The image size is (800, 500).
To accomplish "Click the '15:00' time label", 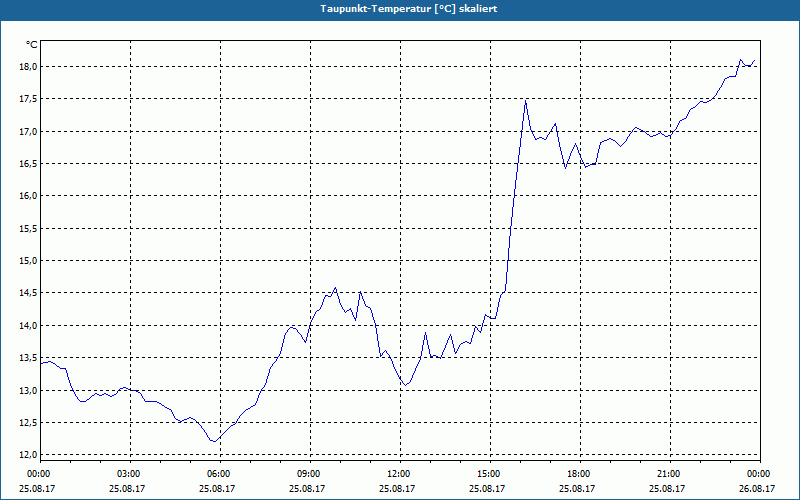I will [x=487, y=474].
